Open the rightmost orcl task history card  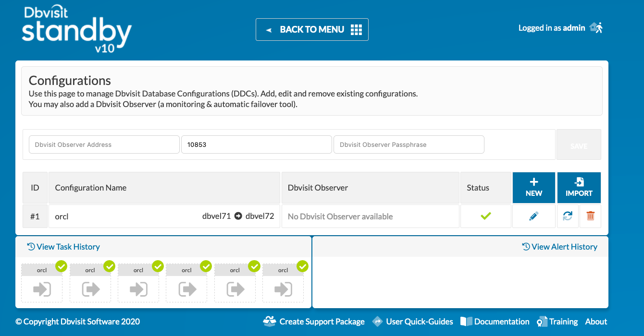[x=283, y=283]
